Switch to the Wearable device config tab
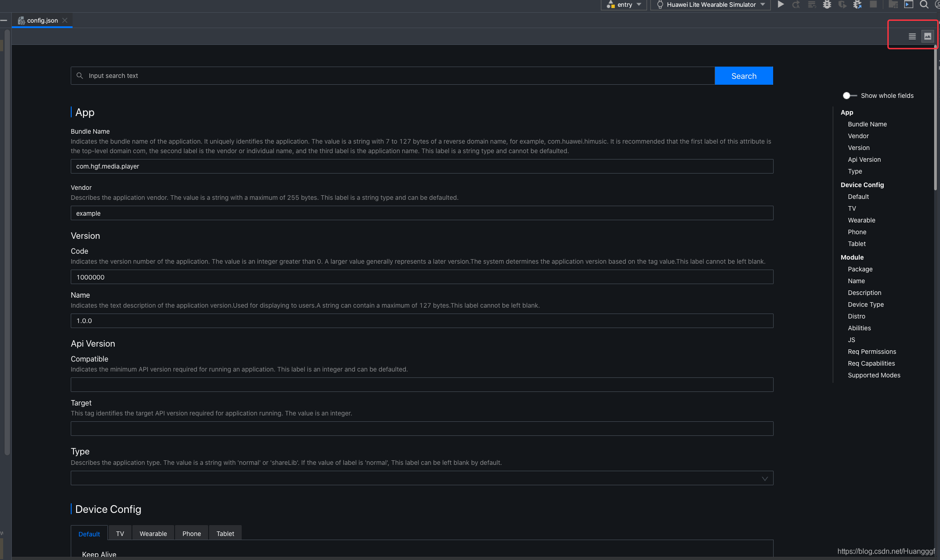This screenshot has width=940, height=560. tap(153, 533)
